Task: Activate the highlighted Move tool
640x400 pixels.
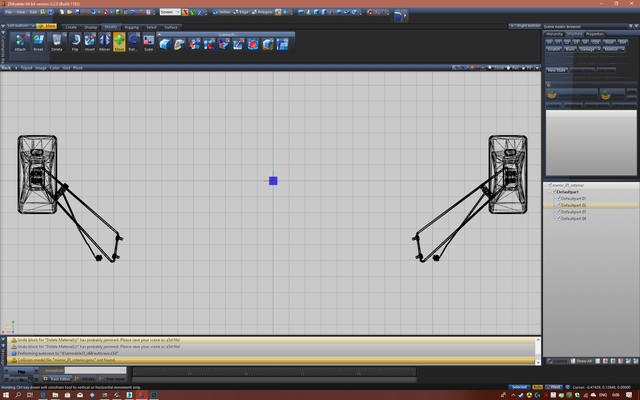Action: [x=119, y=42]
